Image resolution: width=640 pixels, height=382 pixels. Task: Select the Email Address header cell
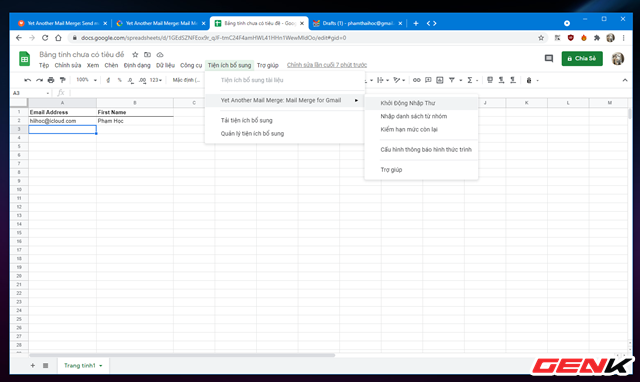coord(62,112)
